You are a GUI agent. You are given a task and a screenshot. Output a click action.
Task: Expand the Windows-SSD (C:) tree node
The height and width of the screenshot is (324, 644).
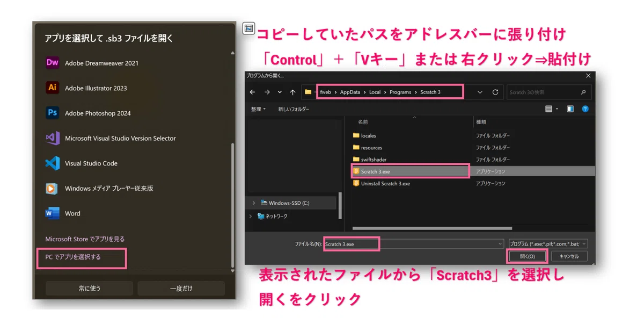coord(253,203)
